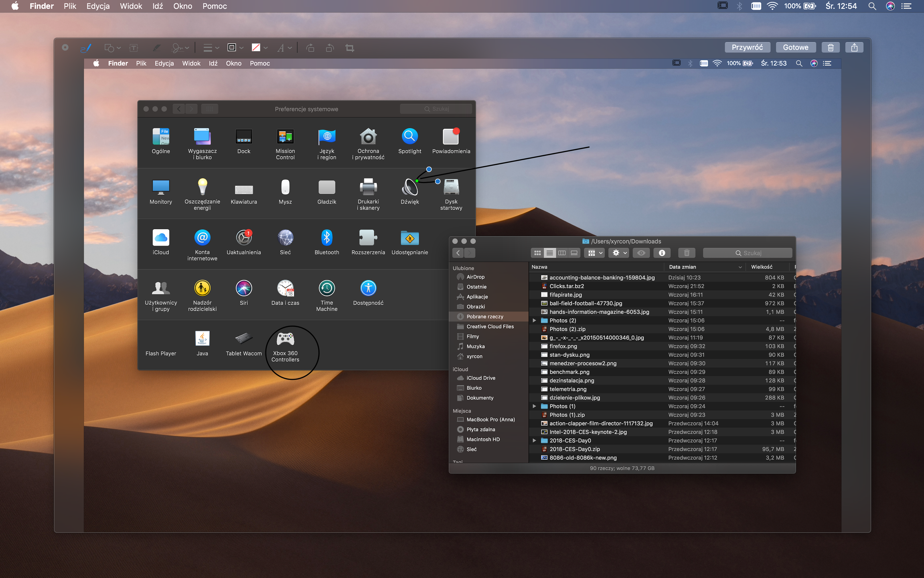Open the Wi-Fi status in top menu bar
924x578 pixels.
772,6
